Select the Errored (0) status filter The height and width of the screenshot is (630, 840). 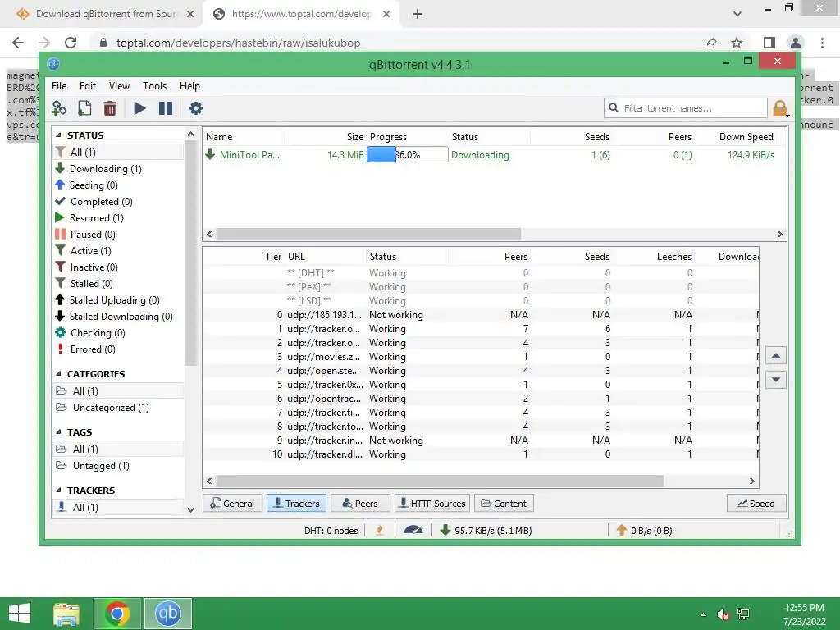(94, 349)
